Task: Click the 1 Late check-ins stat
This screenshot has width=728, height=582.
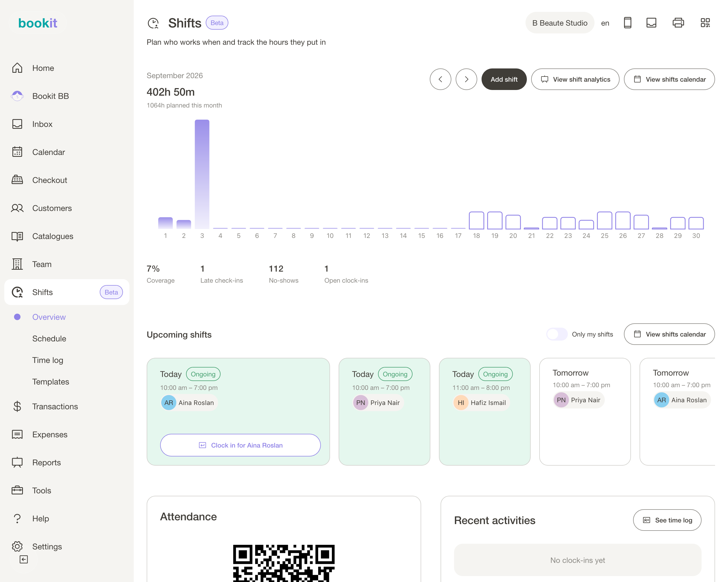Action: tap(222, 274)
